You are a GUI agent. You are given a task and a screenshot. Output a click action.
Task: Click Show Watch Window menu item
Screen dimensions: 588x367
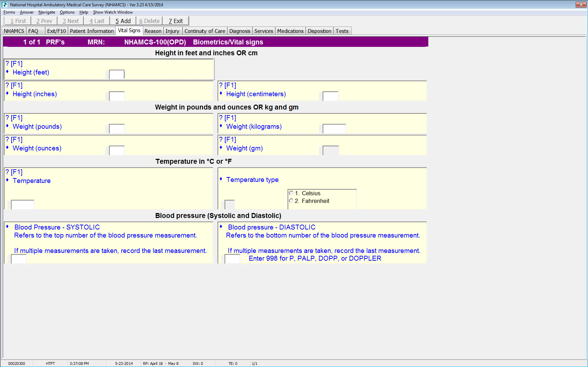pos(113,12)
